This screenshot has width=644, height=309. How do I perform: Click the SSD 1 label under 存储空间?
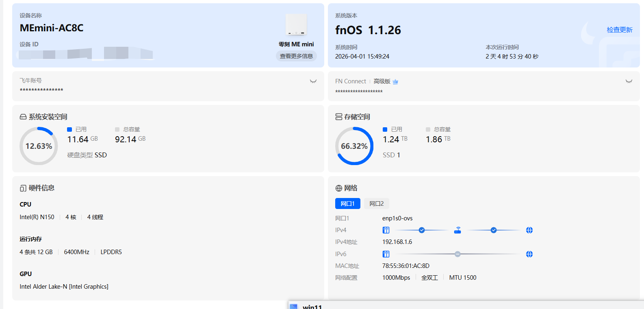[391, 155]
